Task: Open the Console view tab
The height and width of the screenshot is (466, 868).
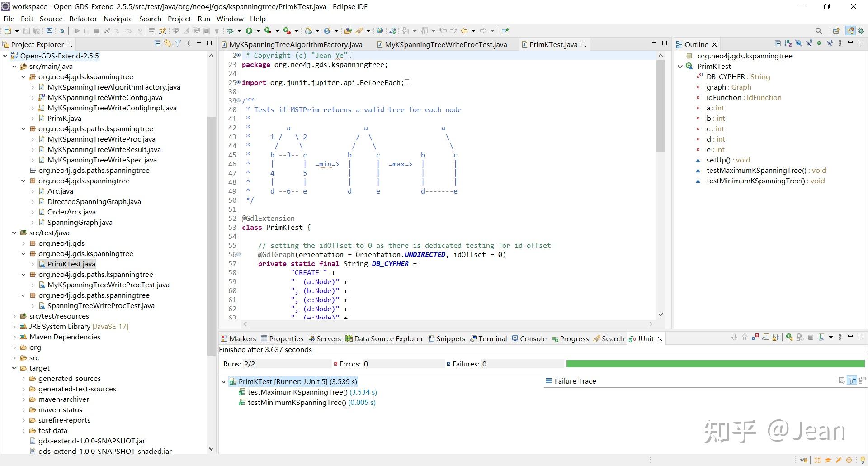Action: click(x=533, y=338)
